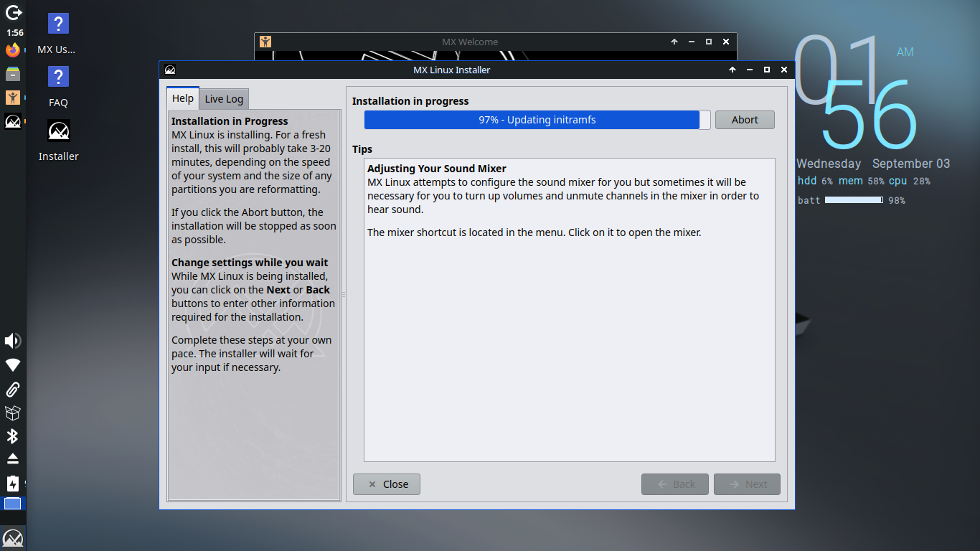
Task: Open the network signal icon
Action: (12, 365)
